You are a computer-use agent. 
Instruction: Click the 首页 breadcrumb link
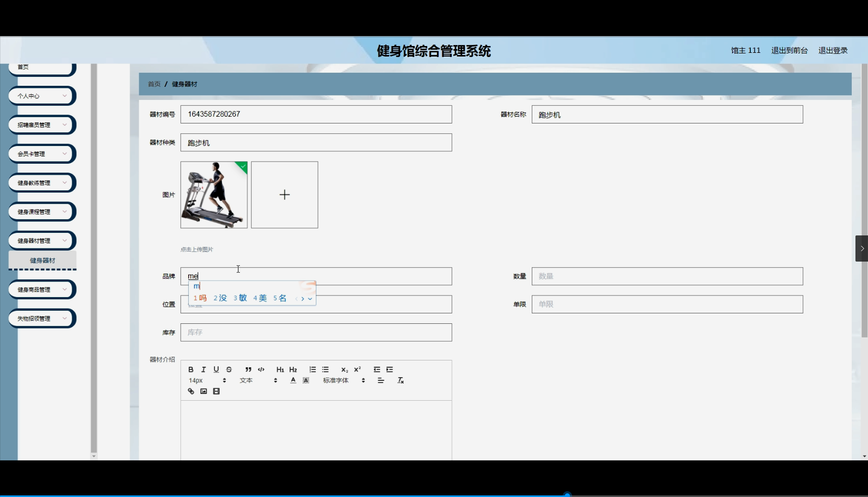154,84
